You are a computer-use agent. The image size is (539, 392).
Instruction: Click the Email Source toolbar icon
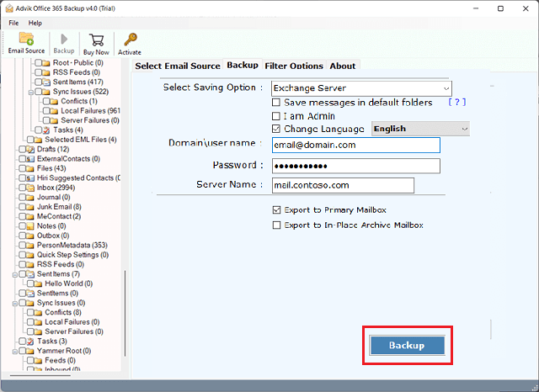pyautogui.click(x=26, y=39)
